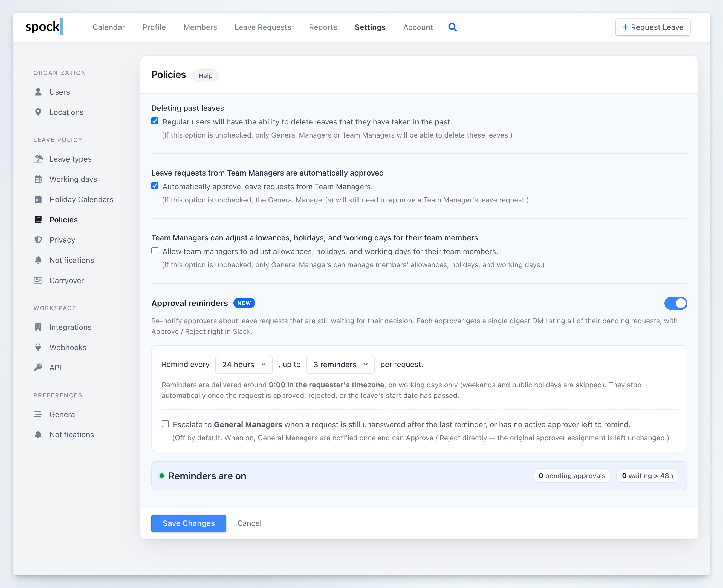The height and width of the screenshot is (588, 723).
Task: Open the Account nav item
Action: (418, 27)
